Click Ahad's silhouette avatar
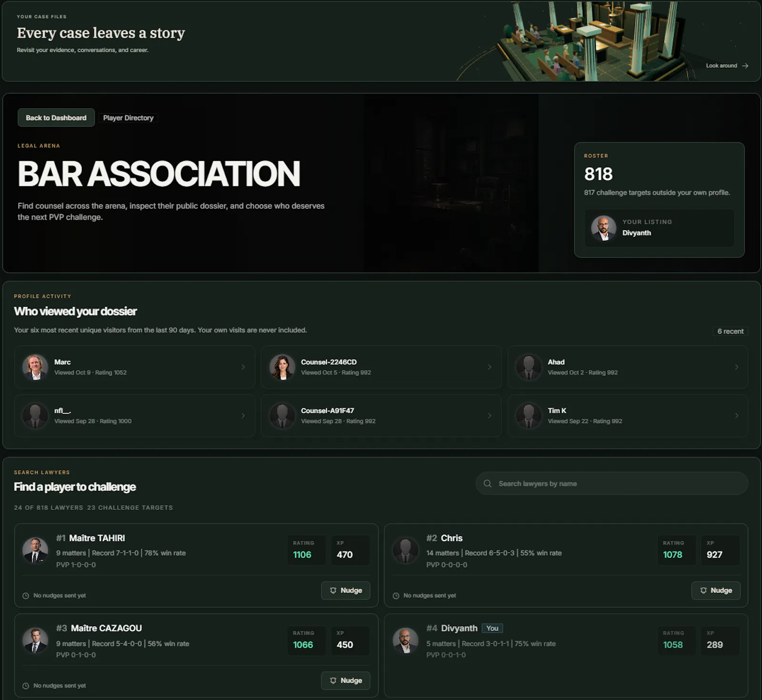The image size is (762, 700). [x=529, y=367]
